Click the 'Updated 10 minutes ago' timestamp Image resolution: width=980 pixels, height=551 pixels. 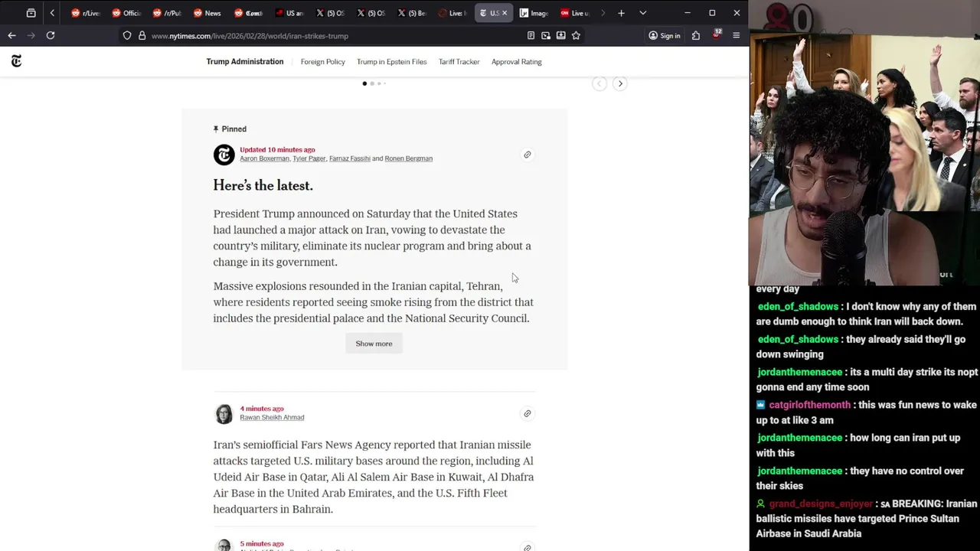277,150
